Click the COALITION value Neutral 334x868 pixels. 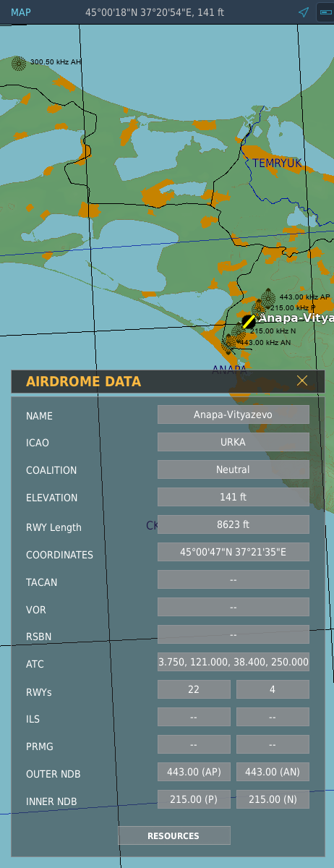233,469
